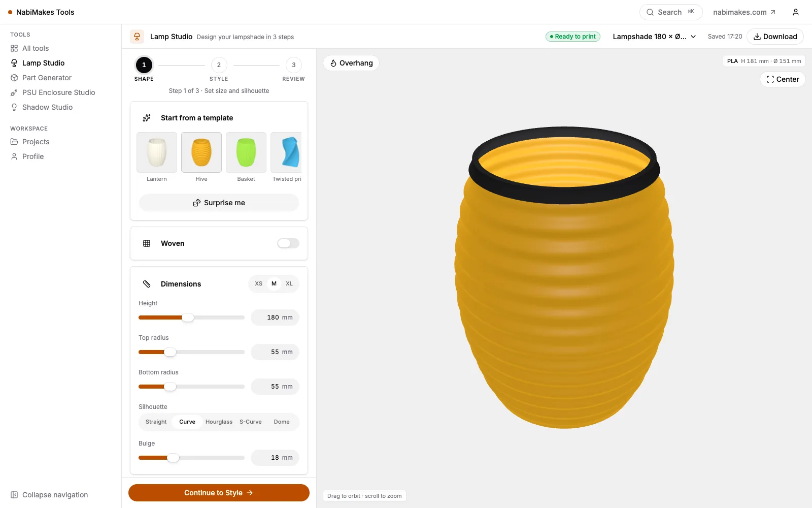Image resolution: width=812 pixels, height=508 pixels.
Task: Choose the Curve silhouette
Action: 187,422
